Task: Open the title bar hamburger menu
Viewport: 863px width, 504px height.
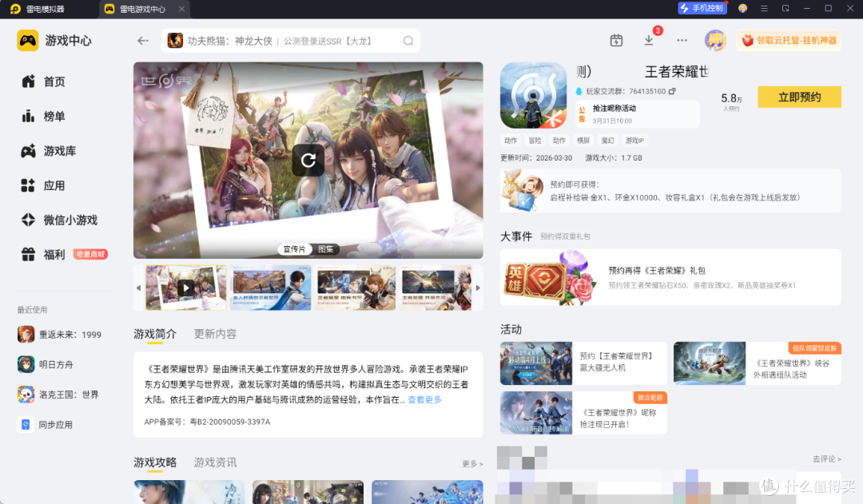Action: (x=764, y=8)
